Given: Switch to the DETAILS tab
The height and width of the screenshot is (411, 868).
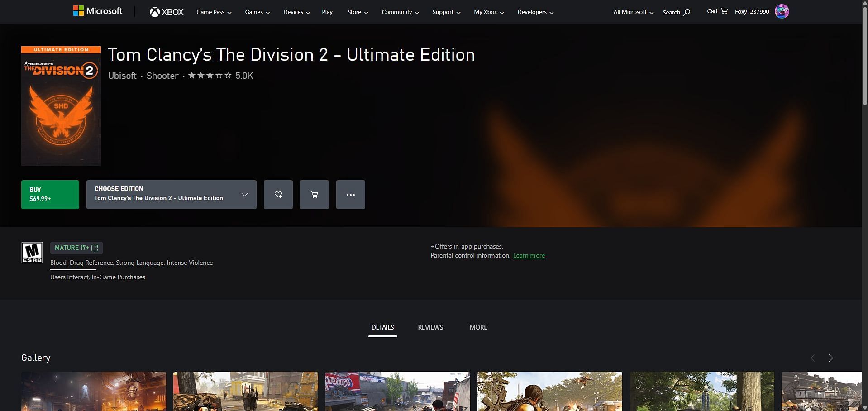Looking at the screenshot, I should [383, 327].
